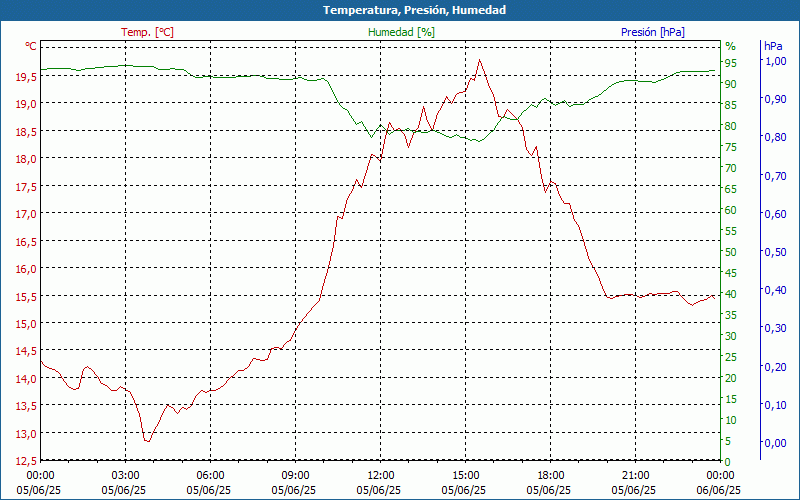Click the 18:00 time label on the x-axis
The width and height of the screenshot is (800, 500).
tap(551, 477)
